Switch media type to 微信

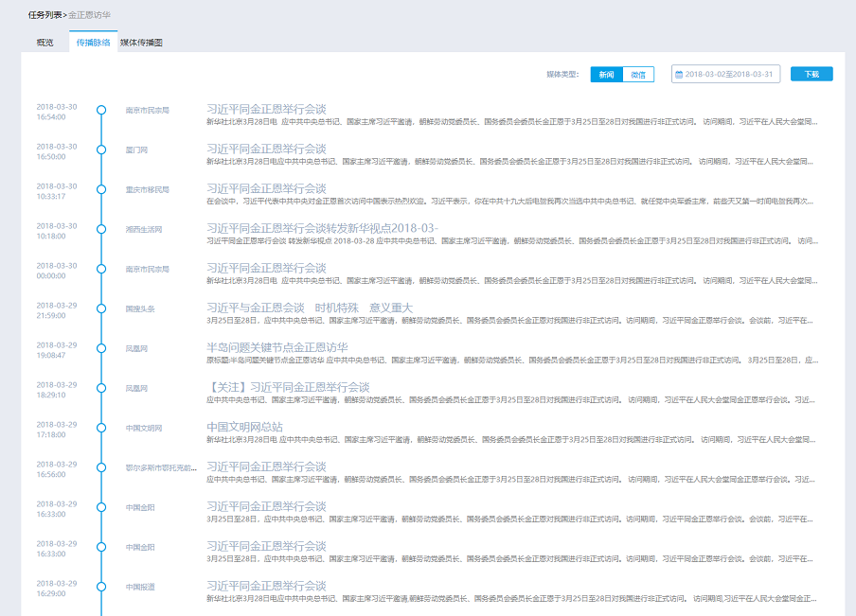[638, 74]
